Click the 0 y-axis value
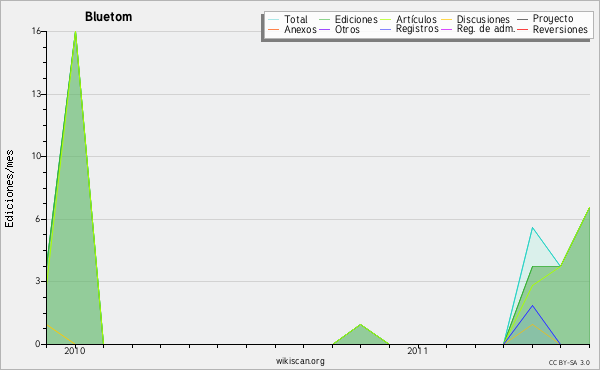This screenshot has width=600, height=370. click(38, 344)
